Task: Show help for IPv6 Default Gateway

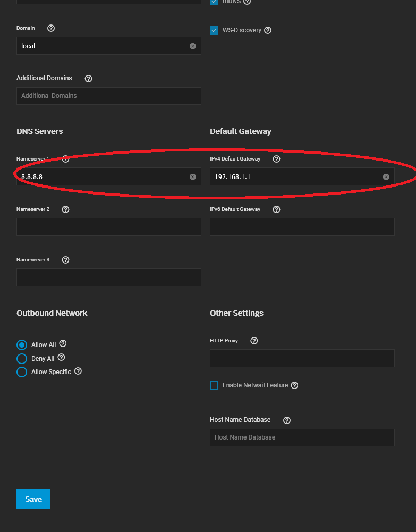Action: (276, 209)
